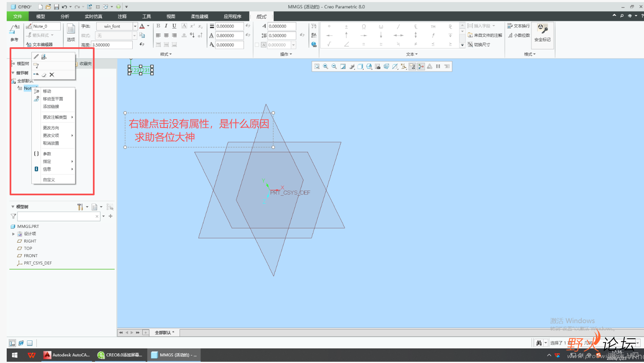The image size is (644, 363).
Task: Expand the 设计项 tree node
Action: pos(13,234)
